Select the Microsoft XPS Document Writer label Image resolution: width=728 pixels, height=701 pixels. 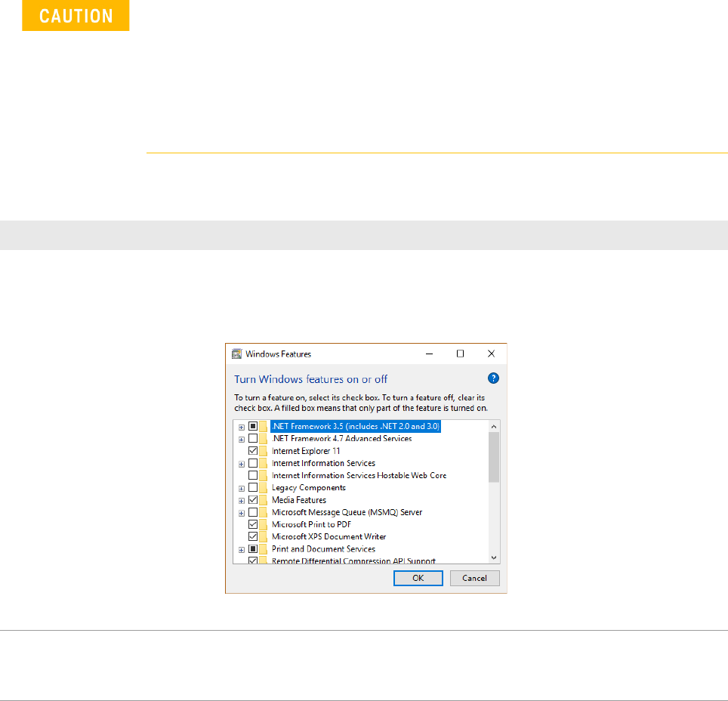(329, 536)
